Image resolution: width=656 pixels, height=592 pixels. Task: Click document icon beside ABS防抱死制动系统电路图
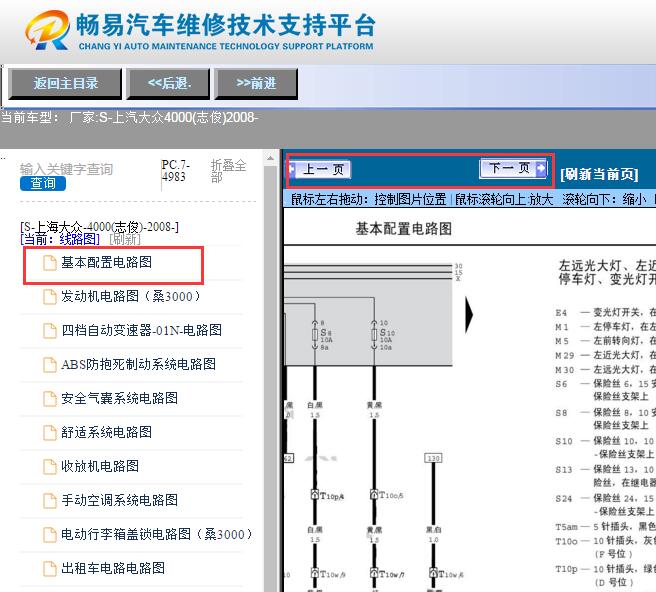click(50, 364)
